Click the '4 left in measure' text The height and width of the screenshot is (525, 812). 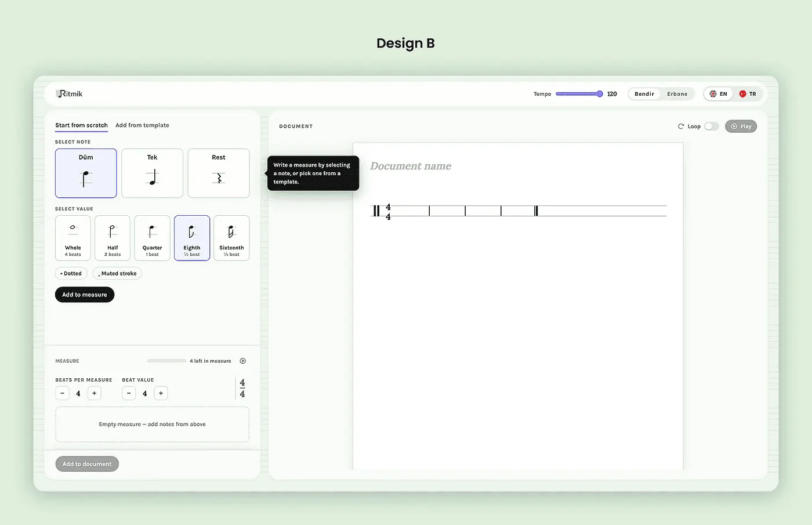click(x=210, y=361)
